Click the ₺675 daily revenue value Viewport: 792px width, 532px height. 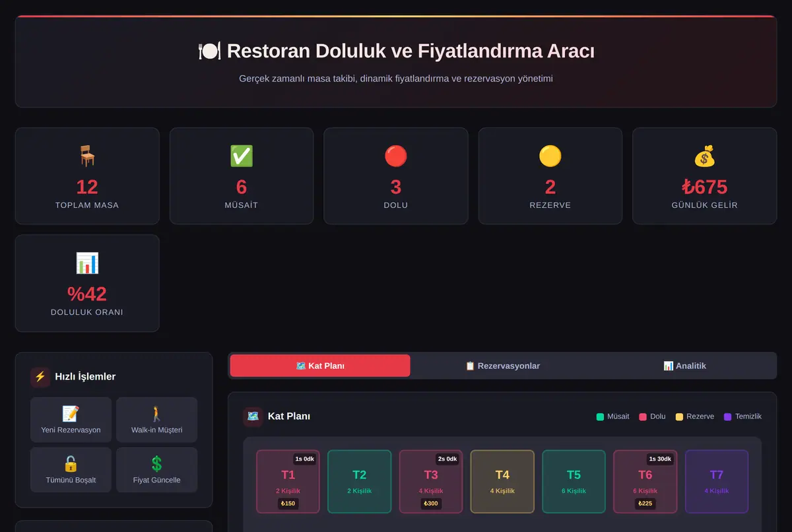coord(704,187)
